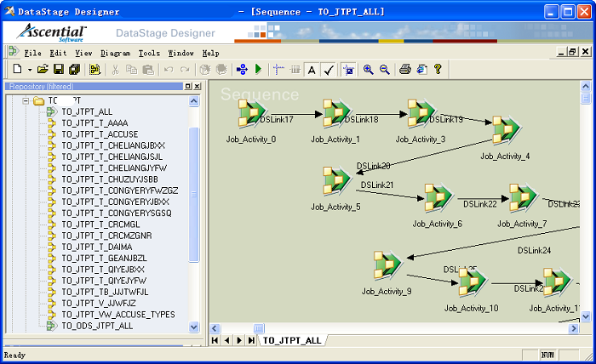Click the Job_Activity_0 stage icon
596x364 pixels.
[x=251, y=113]
